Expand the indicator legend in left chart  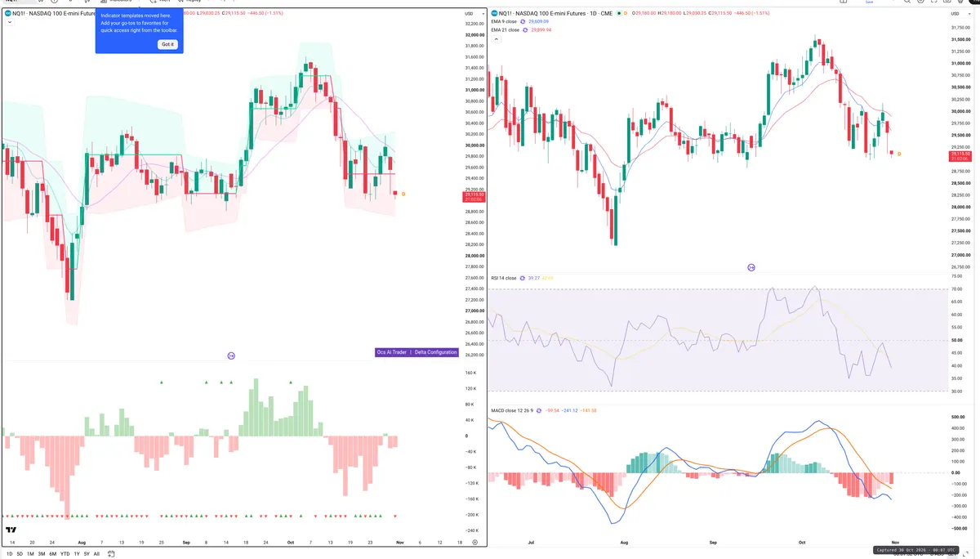10,23
